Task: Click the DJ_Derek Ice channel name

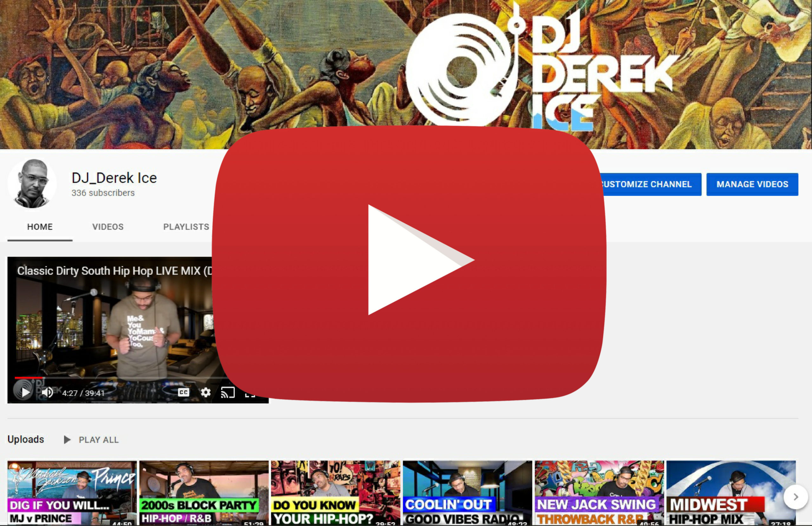Action: click(x=114, y=178)
